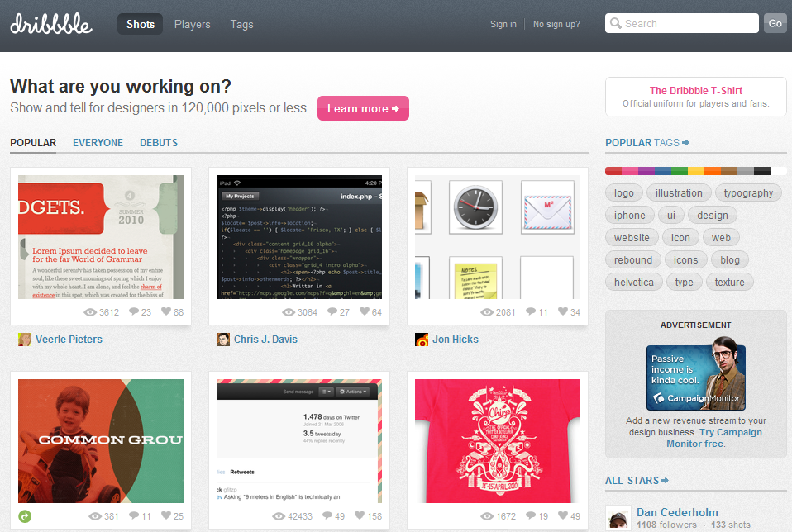This screenshot has width=792, height=532.
Task: Click likes heart icon showing 88
Action: (x=166, y=311)
